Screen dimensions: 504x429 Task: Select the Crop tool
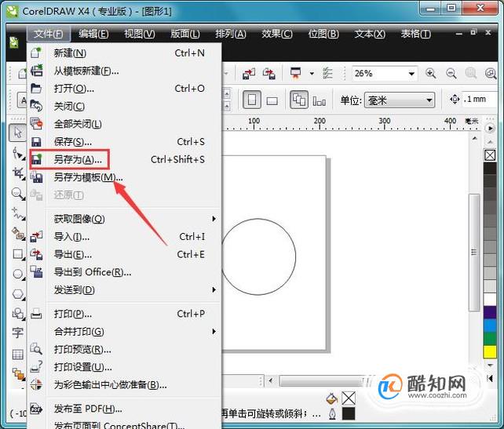pos(18,173)
